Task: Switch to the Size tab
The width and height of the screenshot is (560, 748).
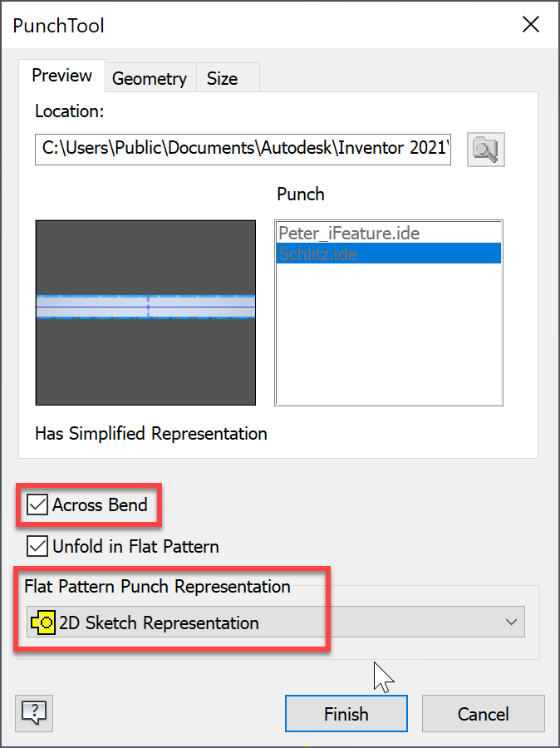Action: point(221,78)
